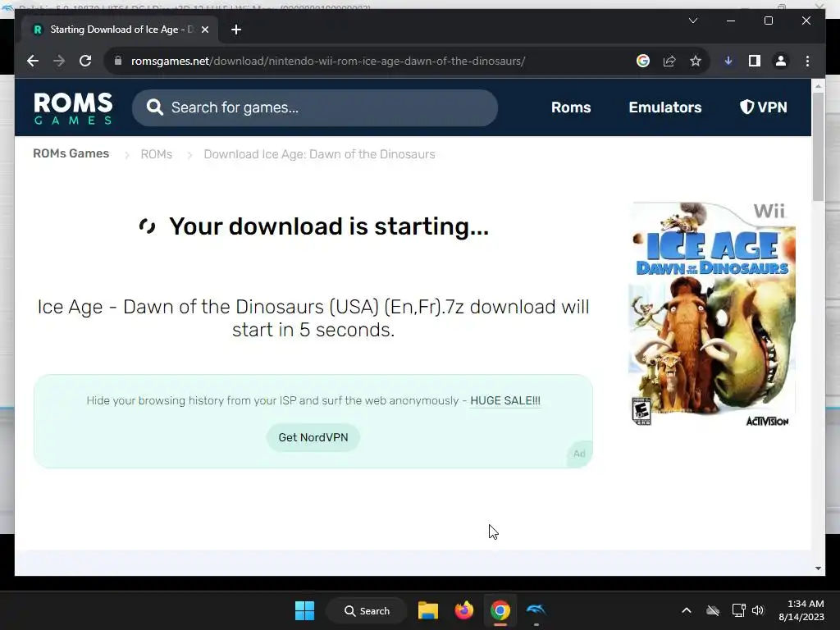Image resolution: width=840 pixels, height=630 pixels.
Task: Open the taskbar Search box
Action: [367, 610]
